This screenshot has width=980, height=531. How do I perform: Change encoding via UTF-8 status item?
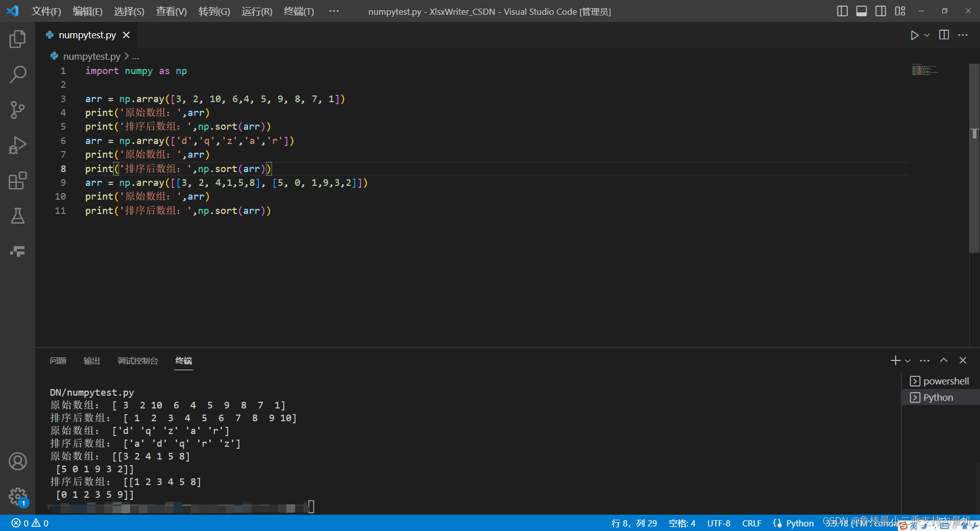719,523
